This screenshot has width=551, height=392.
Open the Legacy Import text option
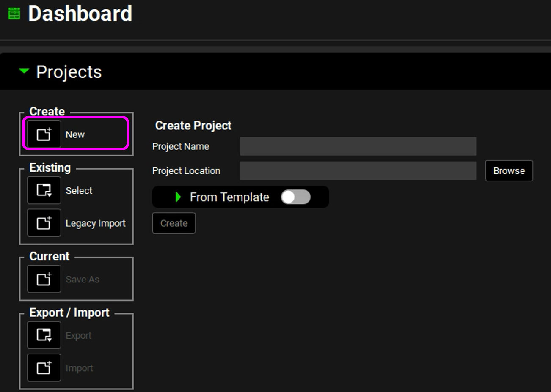tap(96, 223)
